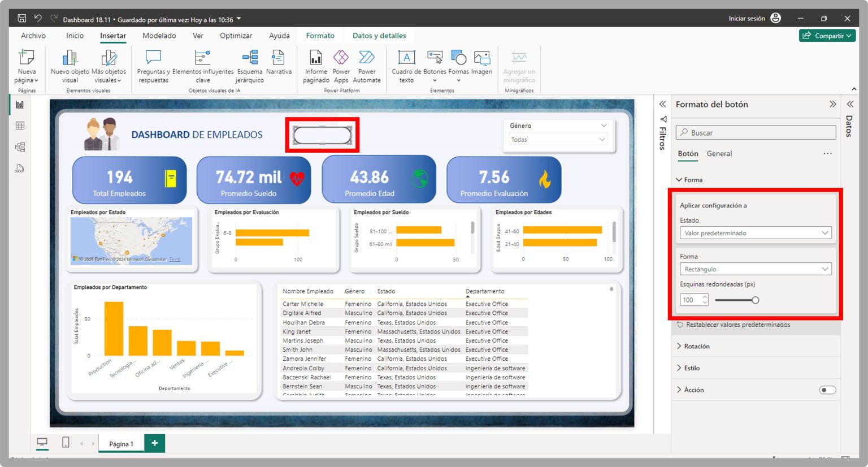868x467 pixels.
Task: Insert a new page with Nueva página
Action: tap(27, 67)
